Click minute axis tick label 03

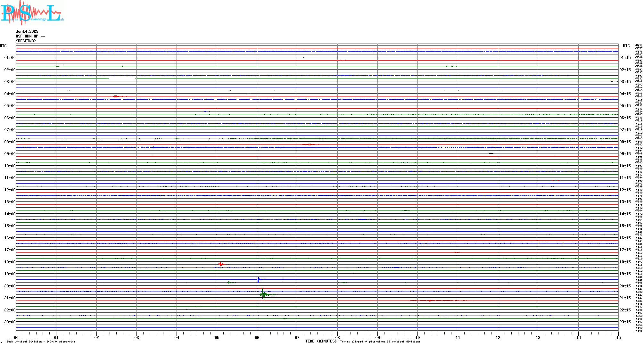click(x=136, y=337)
